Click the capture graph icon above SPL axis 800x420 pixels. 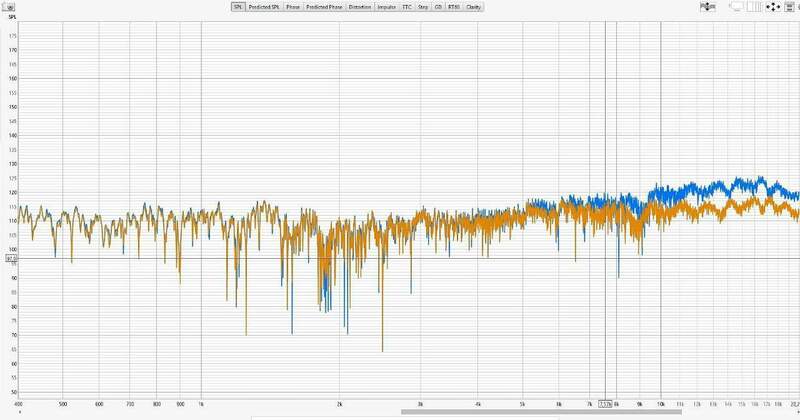[11, 6]
